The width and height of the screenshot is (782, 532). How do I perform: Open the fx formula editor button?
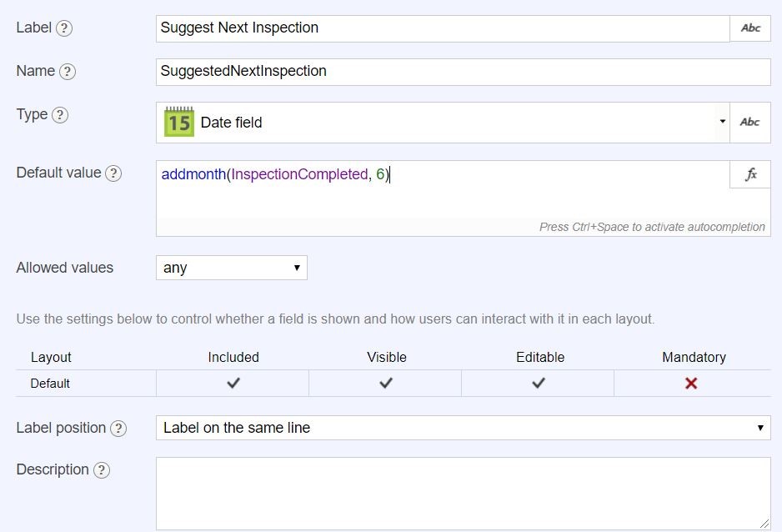(x=750, y=174)
